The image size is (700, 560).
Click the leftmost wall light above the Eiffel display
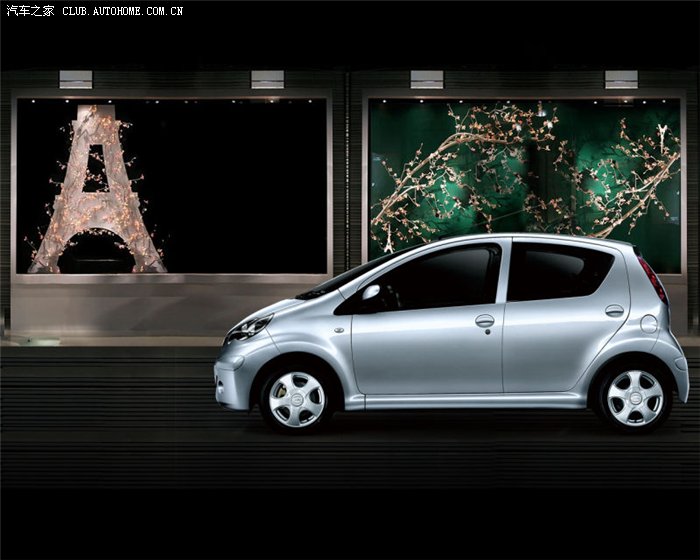pyautogui.click(x=75, y=79)
